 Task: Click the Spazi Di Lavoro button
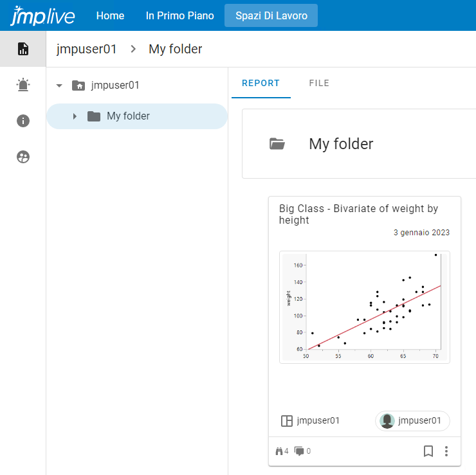click(x=271, y=15)
